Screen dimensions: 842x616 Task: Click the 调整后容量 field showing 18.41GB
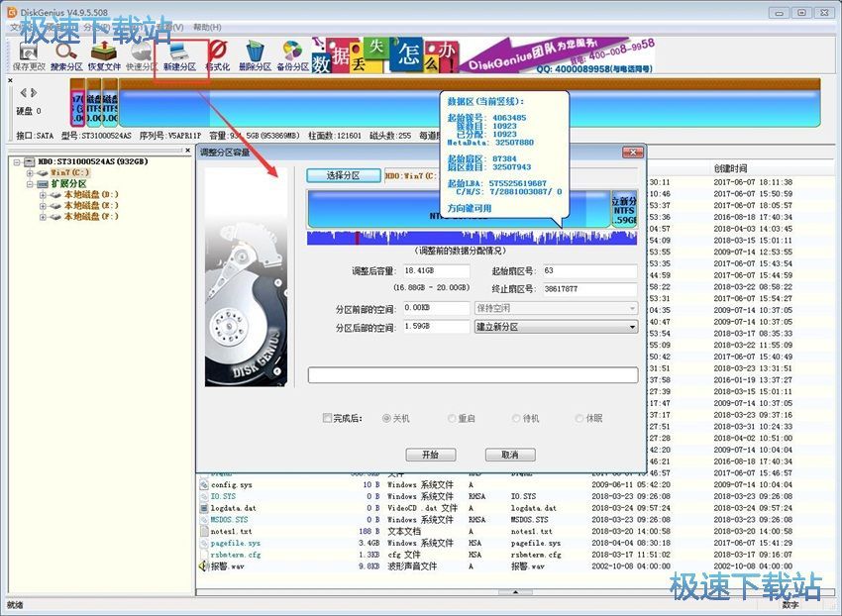pyautogui.click(x=436, y=271)
